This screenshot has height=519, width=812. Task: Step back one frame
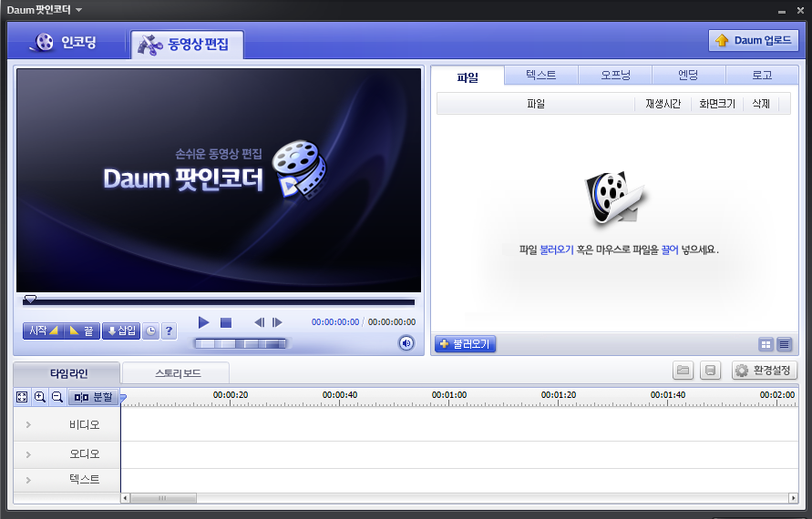pyautogui.click(x=260, y=322)
